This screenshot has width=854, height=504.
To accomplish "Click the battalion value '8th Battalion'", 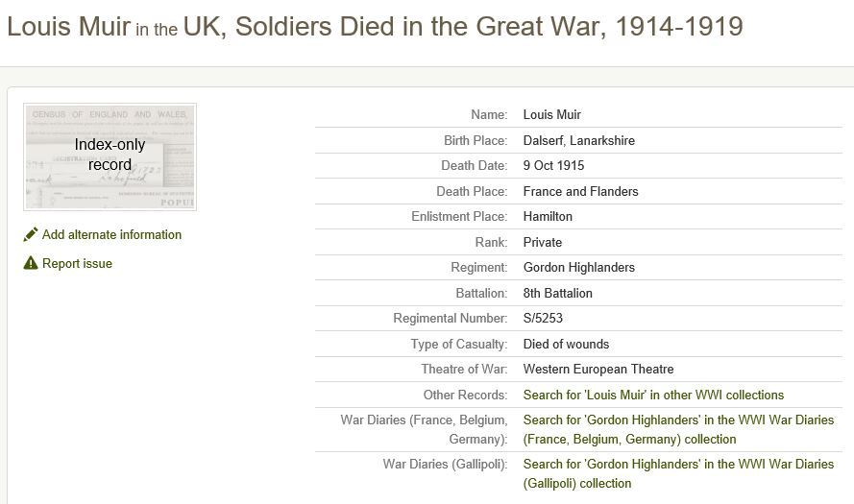I will click(x=558, y=293).
